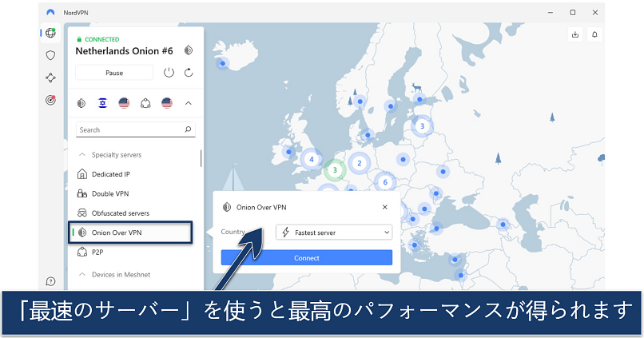The image size is (644, 338).
Task: Open the Dark Web Monitor target icon
Action: 51,101
